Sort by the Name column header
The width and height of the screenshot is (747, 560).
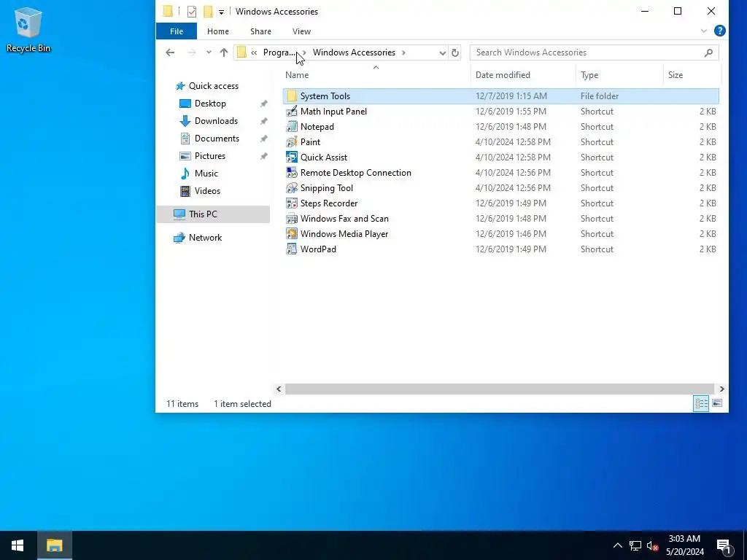pos(376,75)
